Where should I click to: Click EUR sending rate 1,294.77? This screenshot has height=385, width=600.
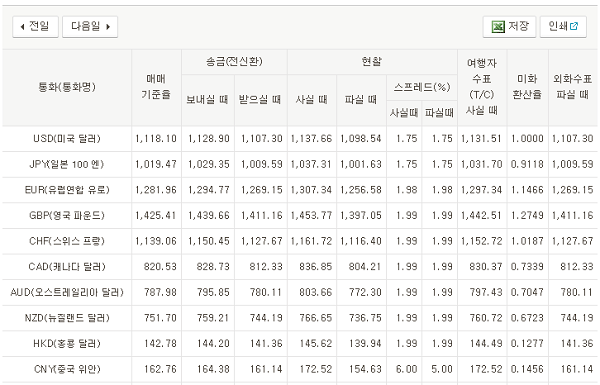209,190
